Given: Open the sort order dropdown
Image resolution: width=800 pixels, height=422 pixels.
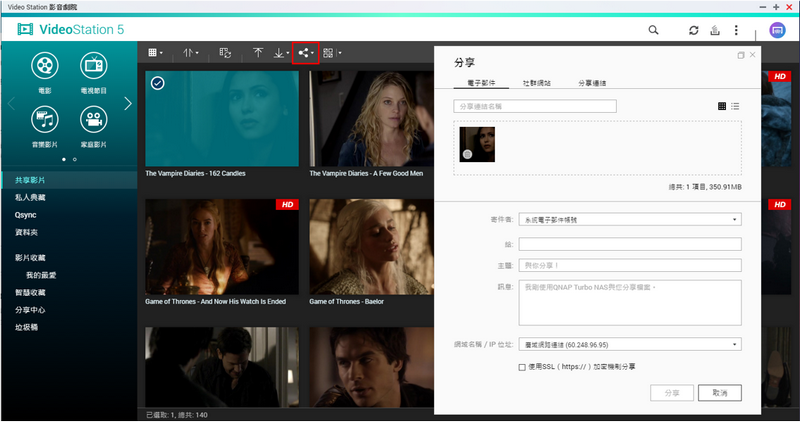Looking at the screenshot, I should click(x=191, y=53).
